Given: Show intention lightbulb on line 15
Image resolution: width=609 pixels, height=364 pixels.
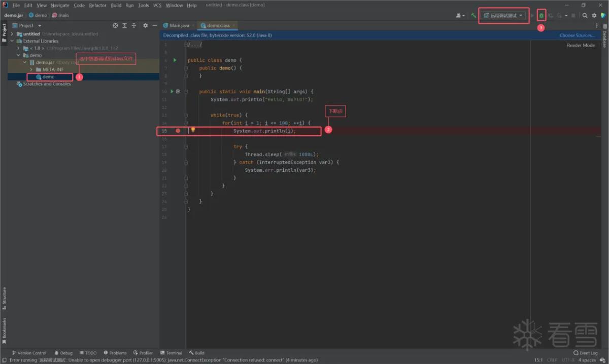Looking at the screenshot, I should pyautogui.click(x=193, y=130).
